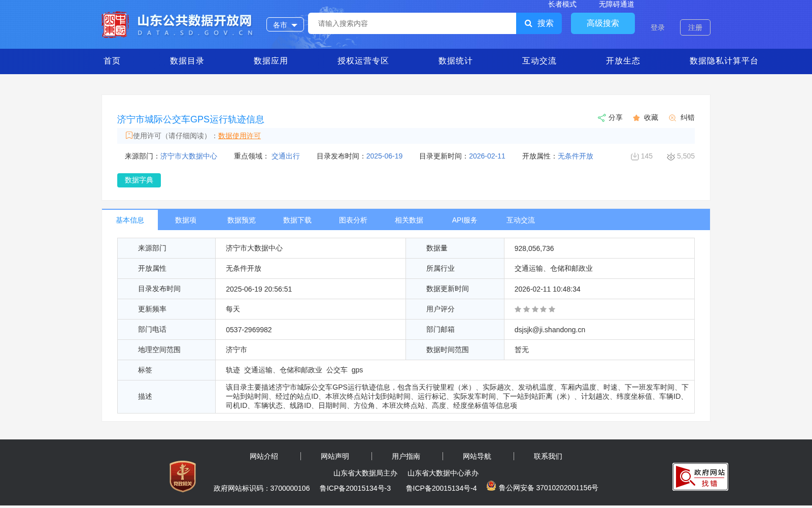Click the license bookmark icon before 使用许可
The image size is (812, 508).
click(x=129, y=135)
